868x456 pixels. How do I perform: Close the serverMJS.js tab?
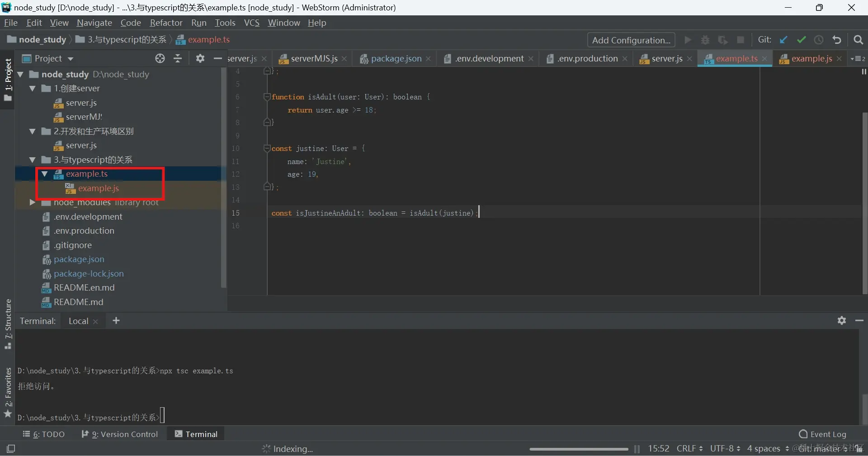pyautogui.click(x=344, y=59)
